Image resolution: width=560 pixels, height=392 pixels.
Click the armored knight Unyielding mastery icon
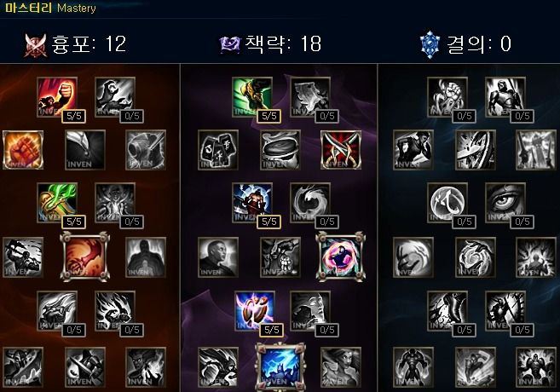[x=505, y=97]
